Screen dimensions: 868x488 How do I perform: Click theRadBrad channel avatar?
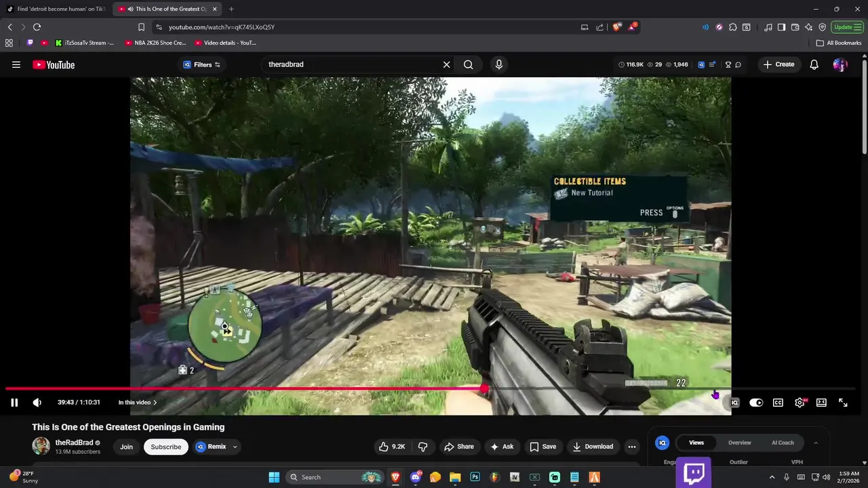tap(41, 446)
